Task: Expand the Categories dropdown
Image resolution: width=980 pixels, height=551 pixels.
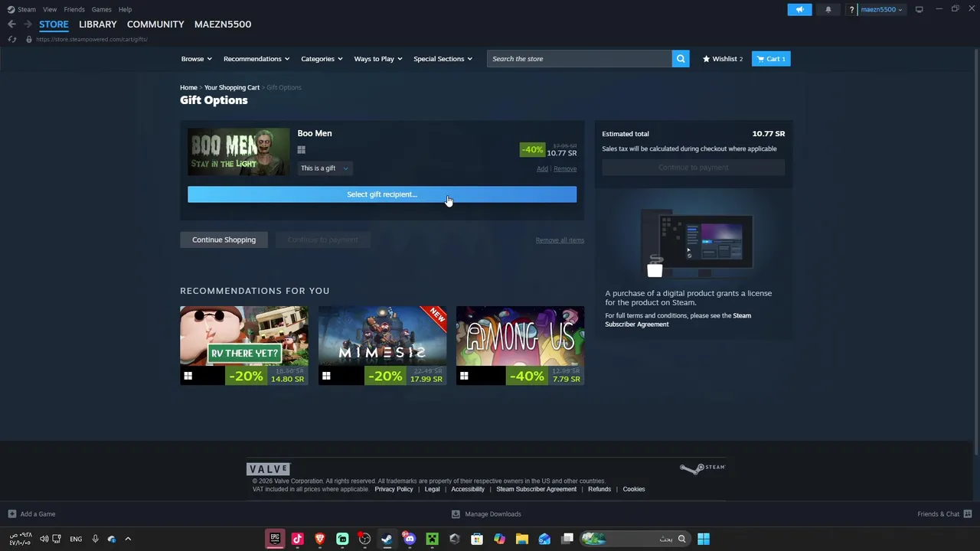Action: pyautogui.click(x=322, y=59)
